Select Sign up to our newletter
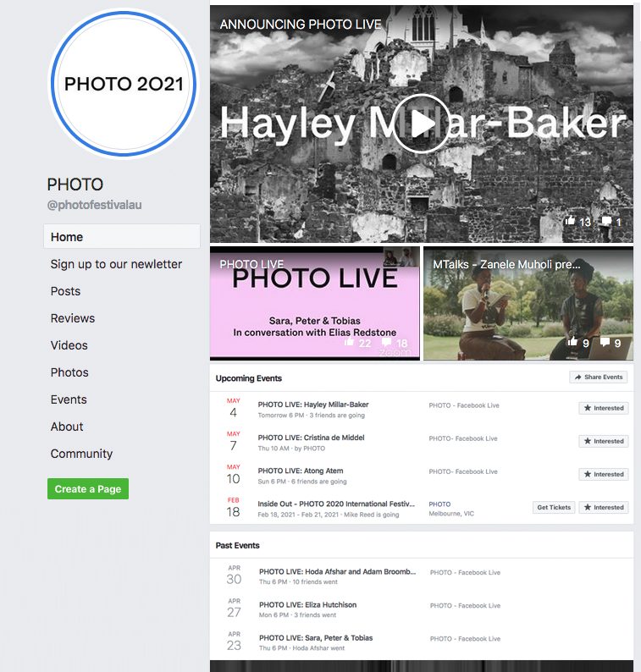641x672 pixels. pyautogui.click(x=116, y=264)
